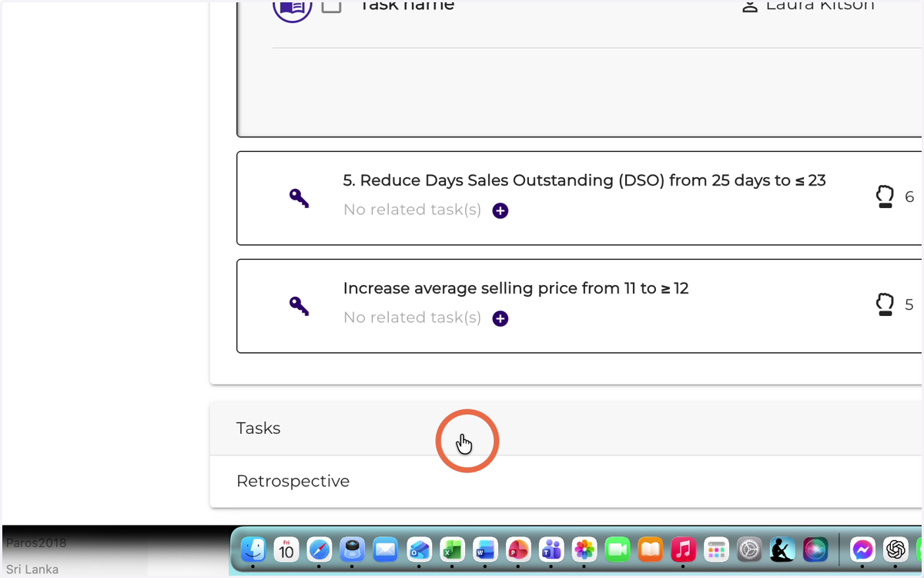The height and width of the screenshot is (578, 924).
Task: Click fist icon beside count 5
Action: [x=885, y=304]
